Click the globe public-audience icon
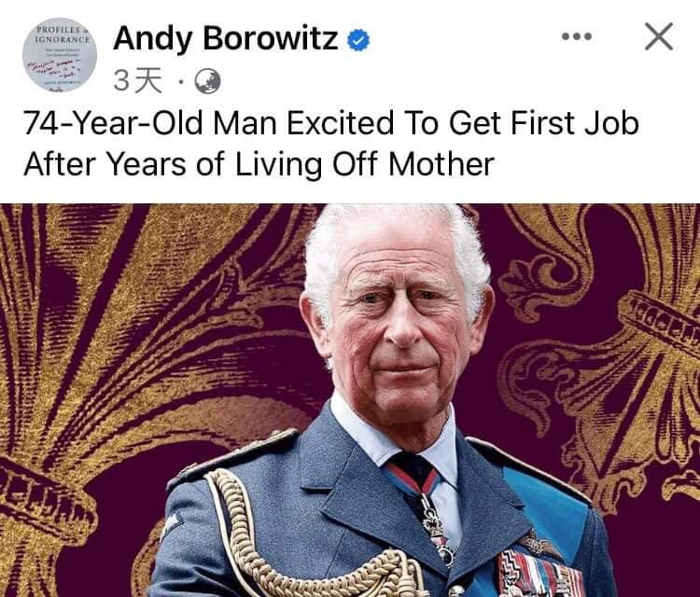Viewport: 700px width, 597px height. [x=207, y=81]
